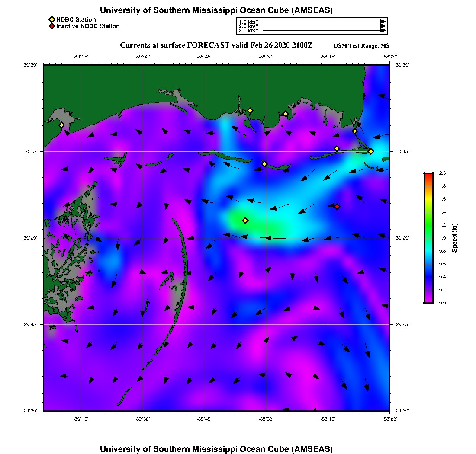Screen dimensions: 476x454
Task: Click the left-axis latitude label 29°45'
Action: pos(30,324)
